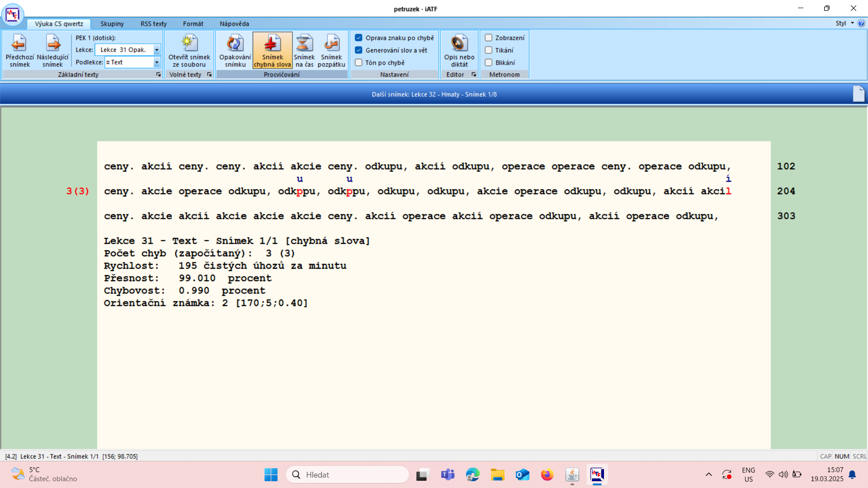
Task: Open the Styl dropdown menu
Action: point(844,23)
